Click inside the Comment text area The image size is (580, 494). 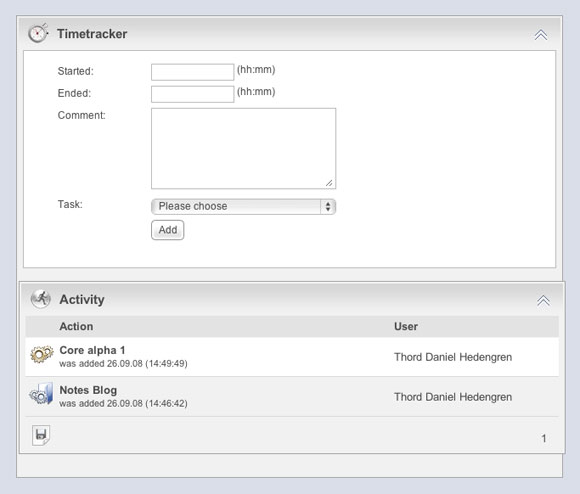(243, 148)
